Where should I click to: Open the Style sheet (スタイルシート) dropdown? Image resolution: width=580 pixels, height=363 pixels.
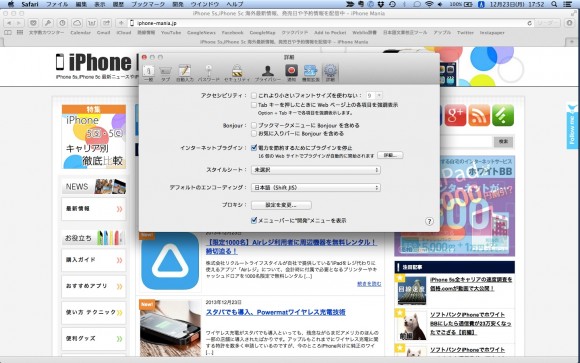pos(316,170)
